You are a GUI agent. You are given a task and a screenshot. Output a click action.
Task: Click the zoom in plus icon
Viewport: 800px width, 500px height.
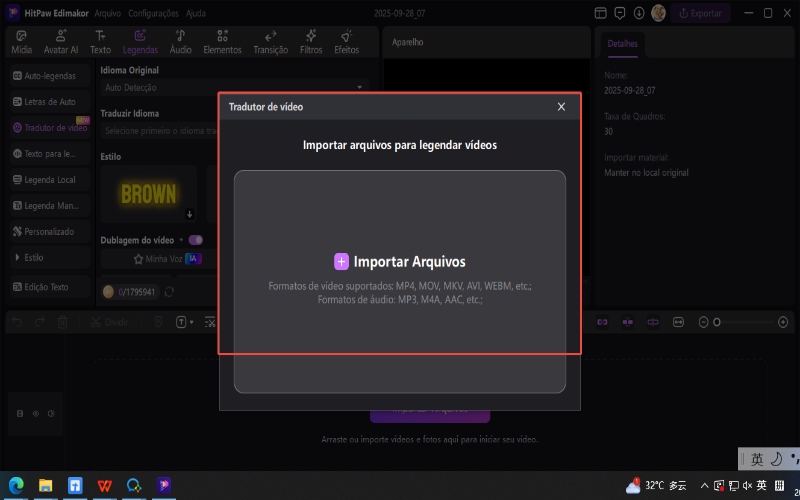[x=783, y=322]
